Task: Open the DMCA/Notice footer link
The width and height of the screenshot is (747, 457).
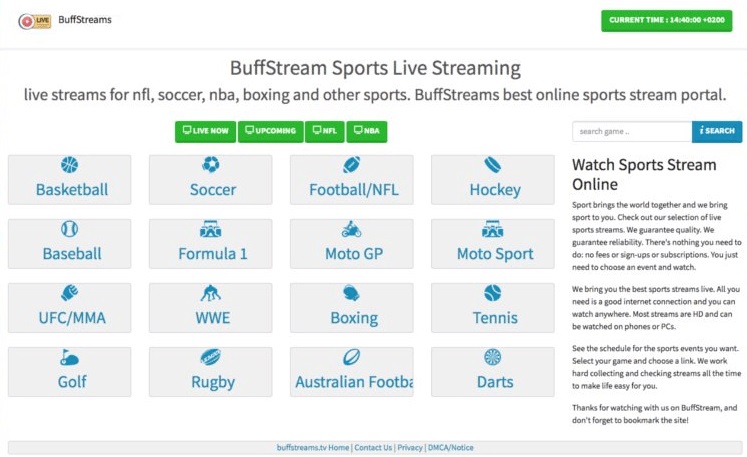Action: point(451,448)
